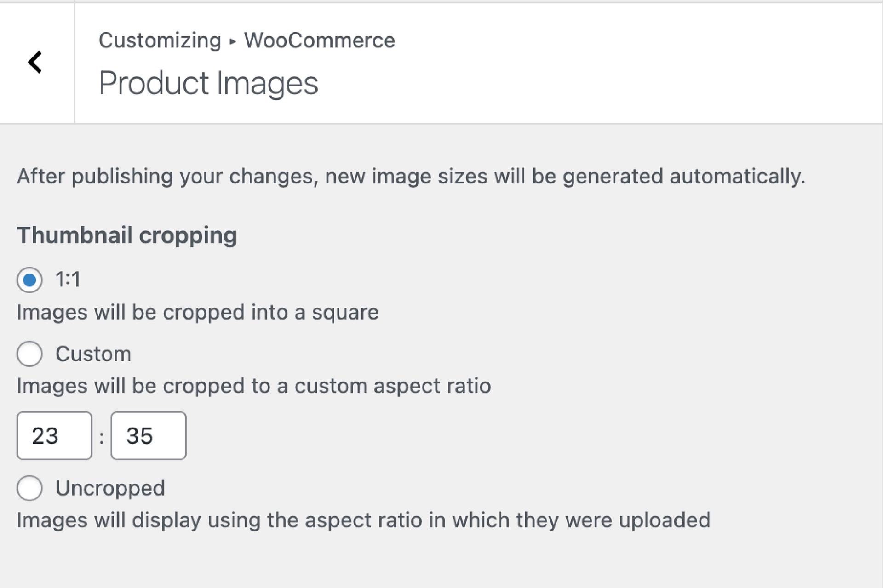Screen dimensions: 883x588
Task: Click the 'cropped into a square' description
Action: [x=198, y=313]
